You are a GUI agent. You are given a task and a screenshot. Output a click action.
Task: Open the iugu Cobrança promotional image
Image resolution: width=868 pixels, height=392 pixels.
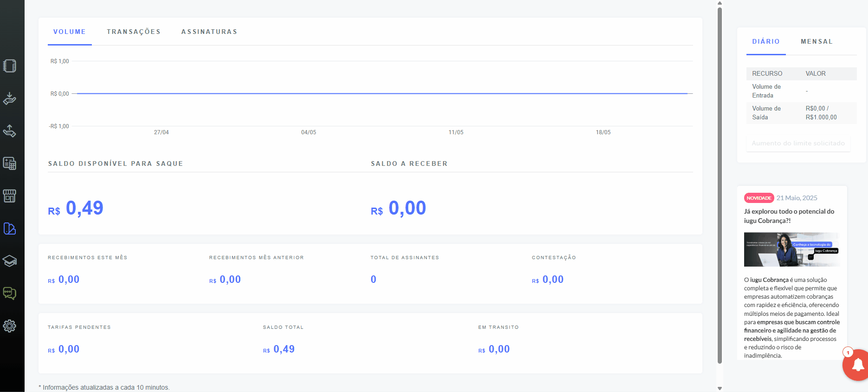[792, 249]
